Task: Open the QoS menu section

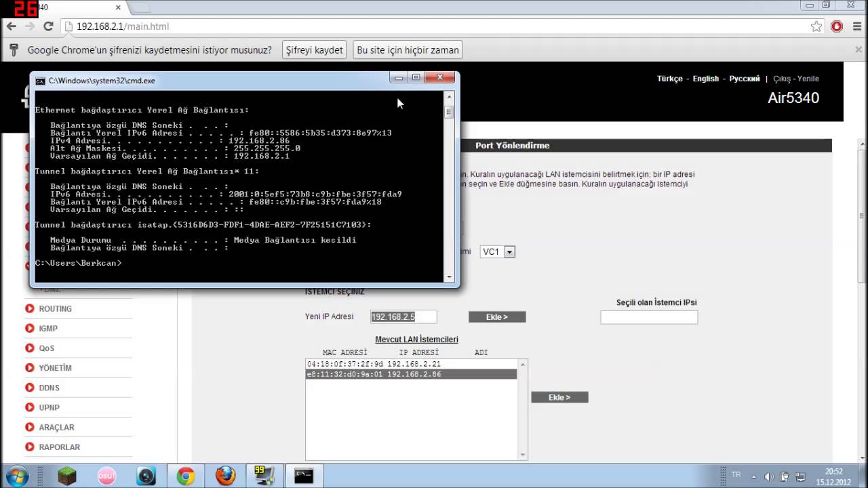Action: click(x=46, y=348)
